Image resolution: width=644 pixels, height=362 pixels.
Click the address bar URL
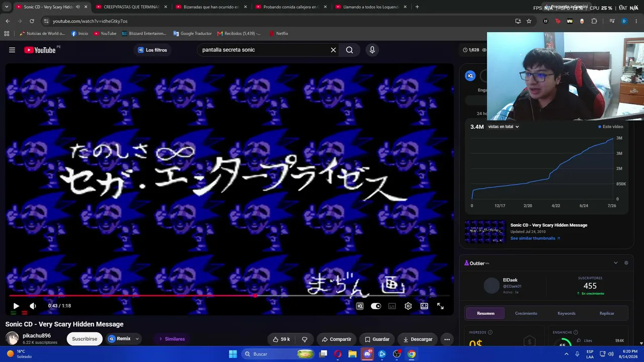tap(90, 21)
